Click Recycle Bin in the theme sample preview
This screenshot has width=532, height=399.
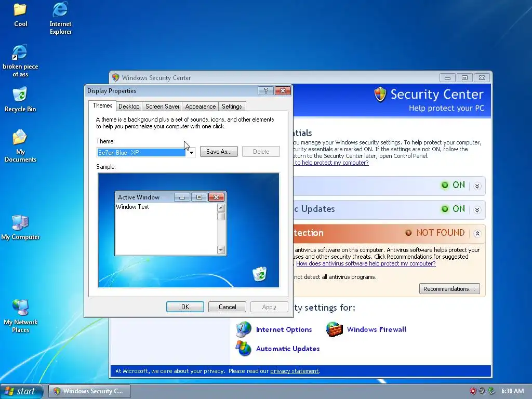260,274
